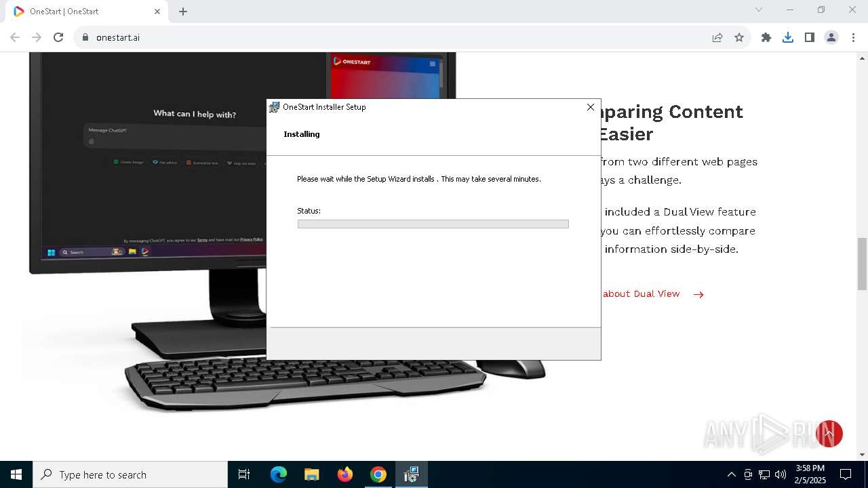This screenshot has width=868, height=488.
Task: View site information padlock icon
Action: tap(85, 37)
